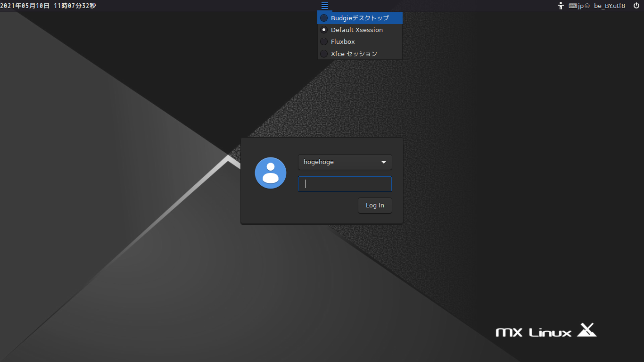This screenshot has width=644, height=362.
Task: Click the blue user avatar
Action: click(271, 173)
